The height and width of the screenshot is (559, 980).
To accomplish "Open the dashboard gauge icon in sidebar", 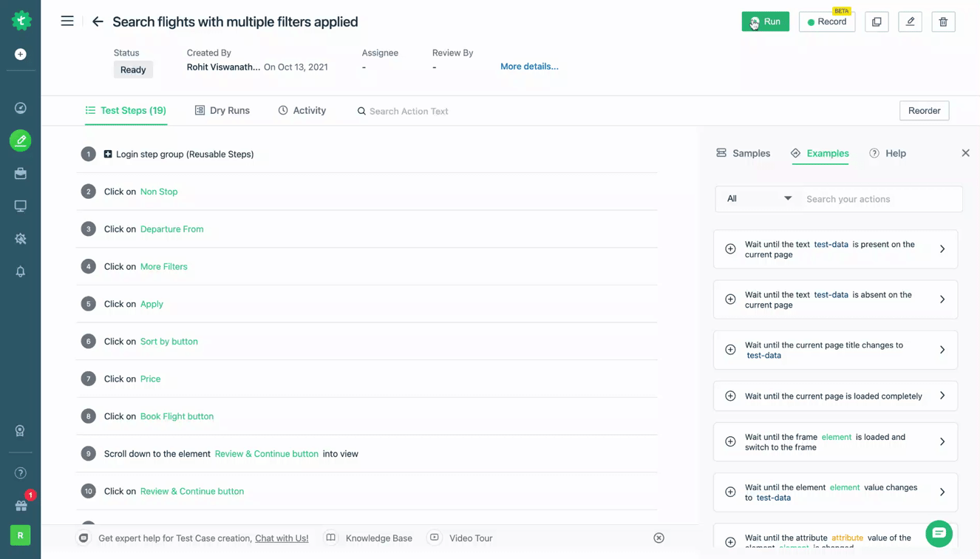I will [21, 108].
